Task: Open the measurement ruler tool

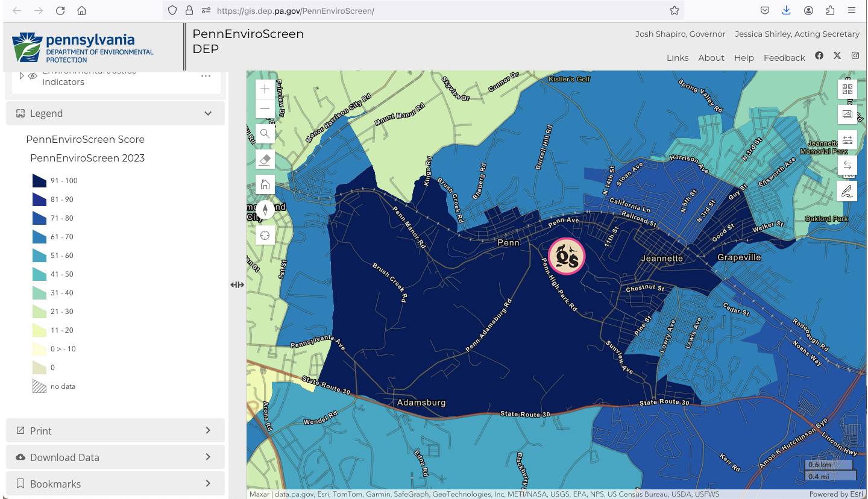Action: click(847, 140)
